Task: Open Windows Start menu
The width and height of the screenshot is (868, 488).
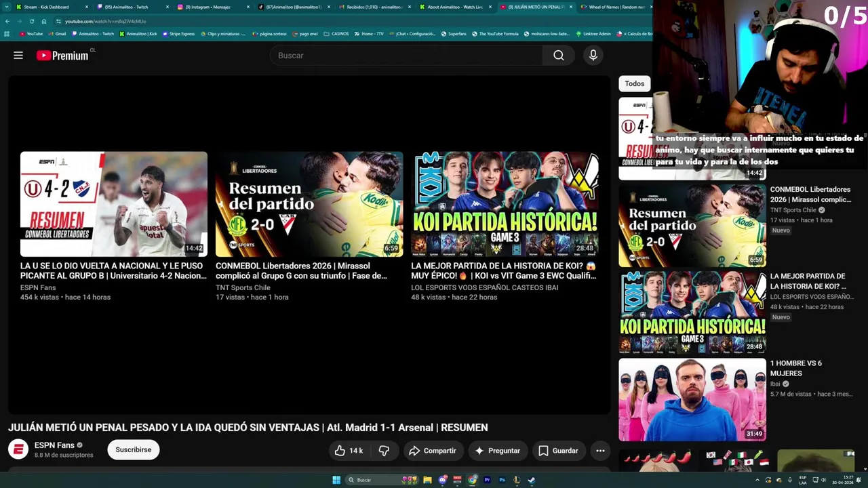Action: pos(336,480)
